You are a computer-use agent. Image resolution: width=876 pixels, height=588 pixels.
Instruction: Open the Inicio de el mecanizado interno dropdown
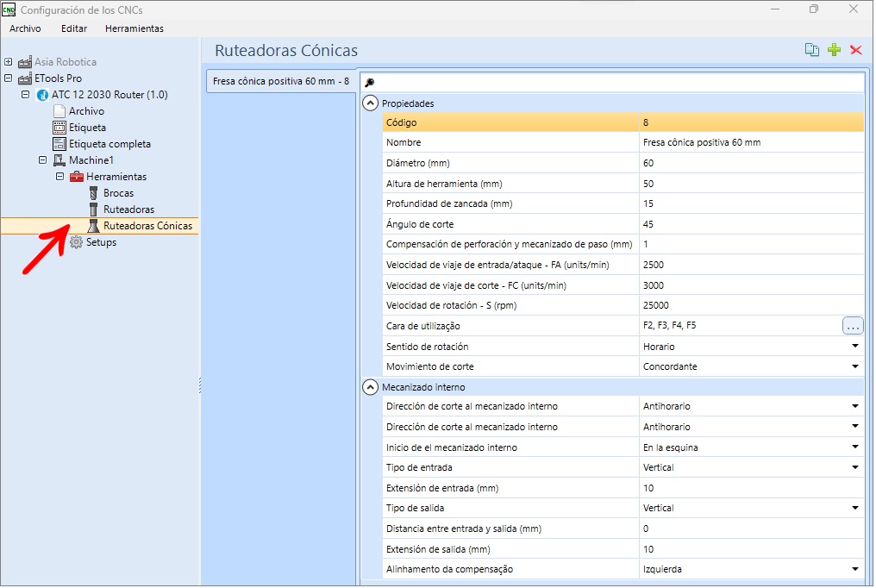pyautogui.click(x=854, y=447)
